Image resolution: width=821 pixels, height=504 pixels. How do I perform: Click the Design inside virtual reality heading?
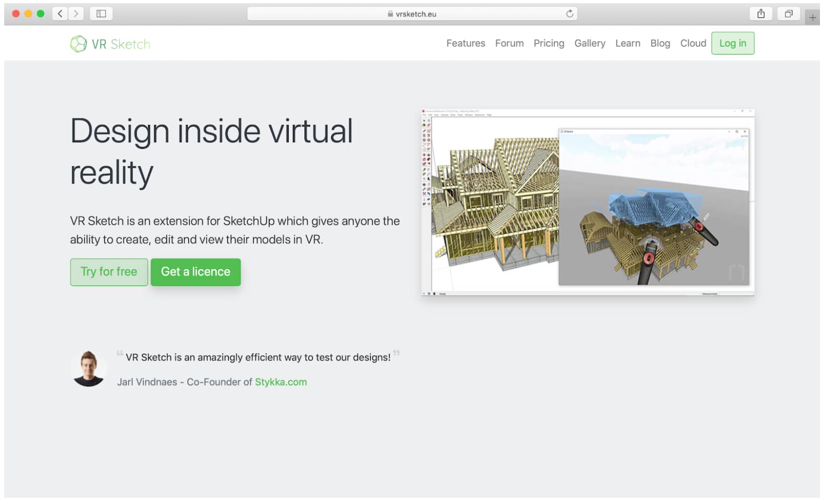point(211,152)
